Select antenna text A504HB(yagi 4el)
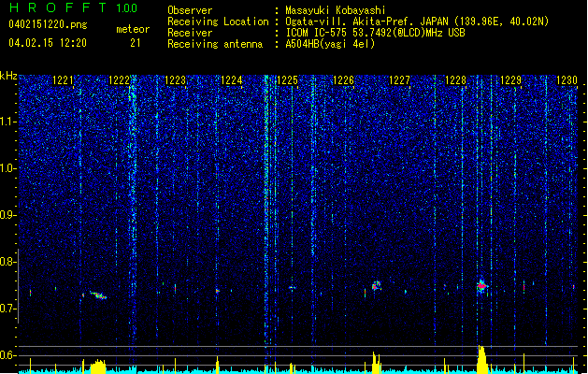The width and height of the screenshot is (588, 374). coord(330,44)
